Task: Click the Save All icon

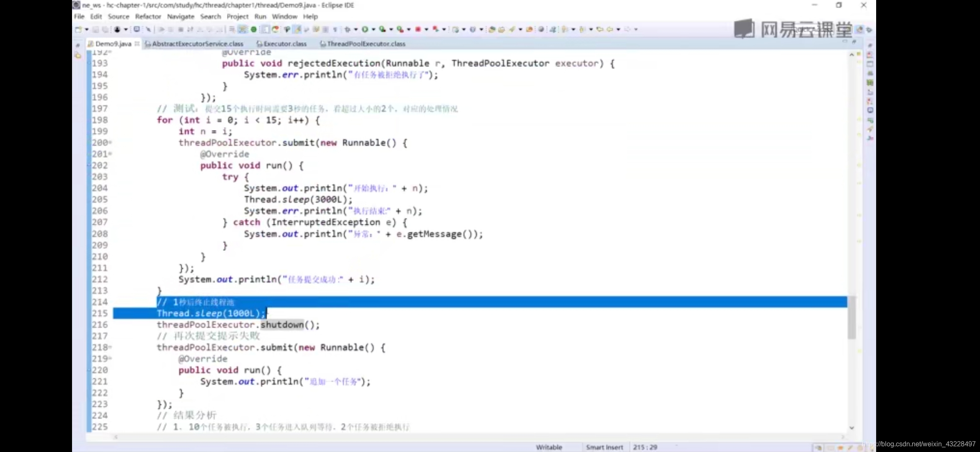Action: click(x=105, y=29)
